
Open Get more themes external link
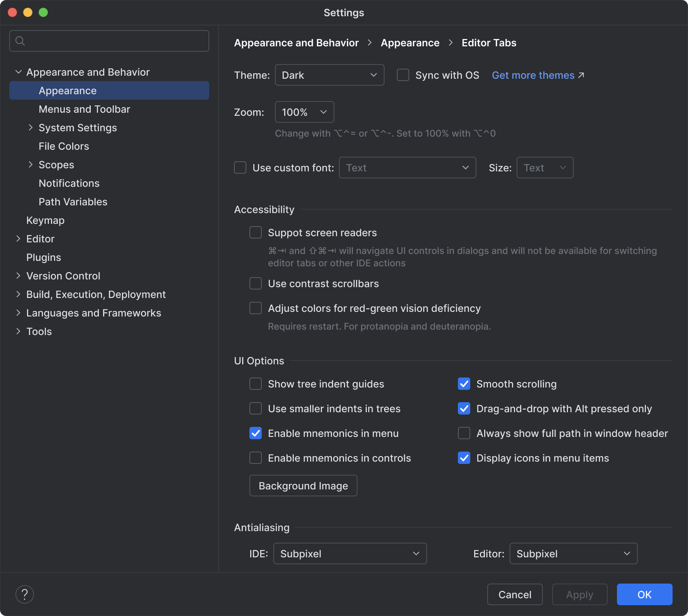point(533,75)
